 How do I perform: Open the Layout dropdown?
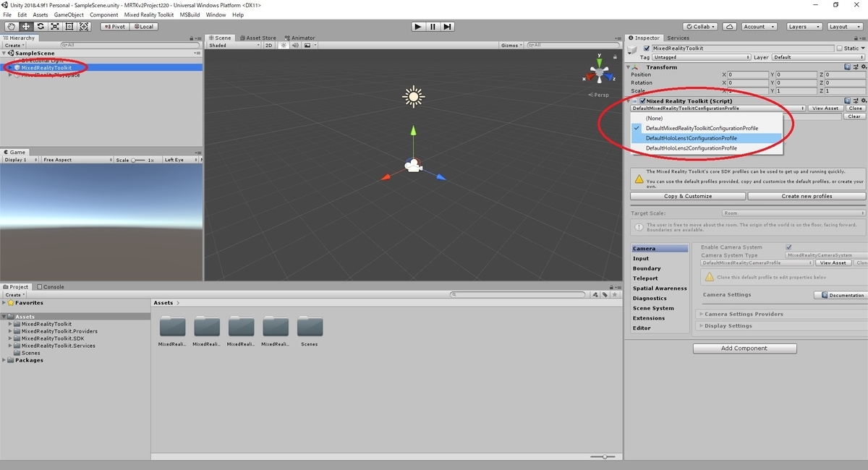[843, 27]
